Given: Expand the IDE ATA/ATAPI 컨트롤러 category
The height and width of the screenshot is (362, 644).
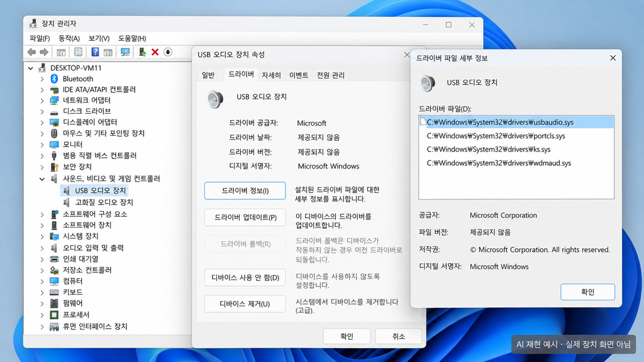Looking at the screenshot, I should (42, 89).
